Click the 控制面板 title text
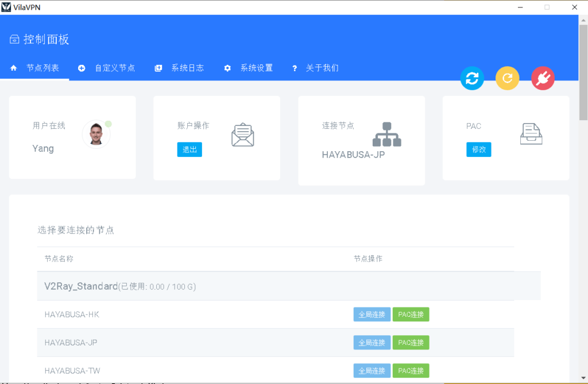The width and height of the screenshot is (588, 384). point(46,40)
